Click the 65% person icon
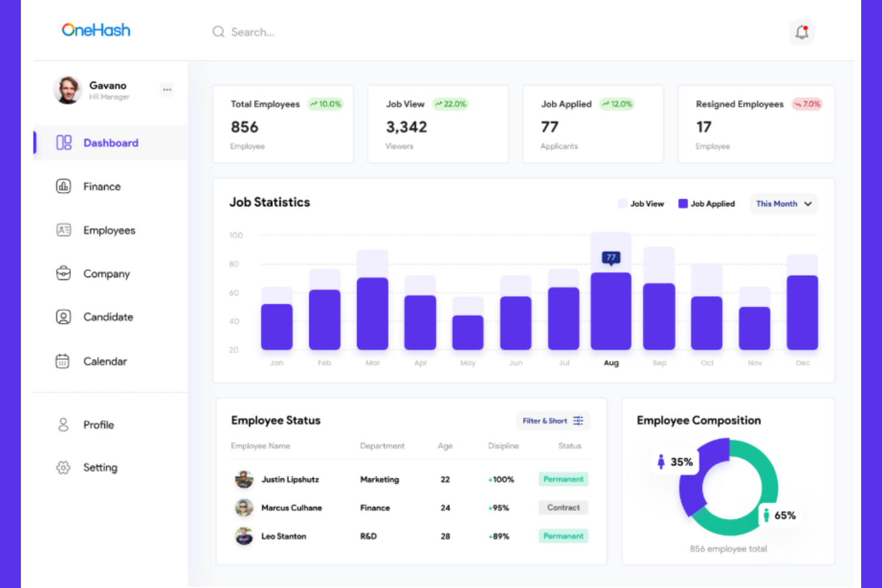 tap(766, 515)
